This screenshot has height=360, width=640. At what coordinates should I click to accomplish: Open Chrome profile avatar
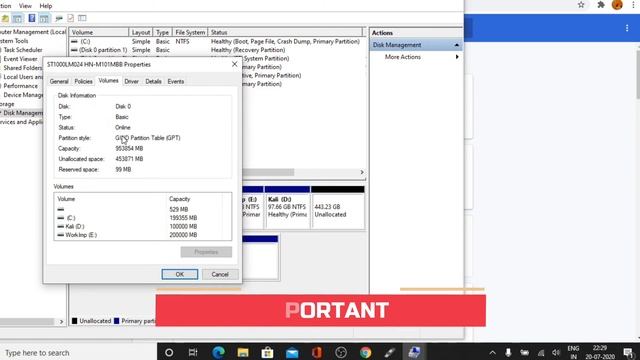(617, 4)
